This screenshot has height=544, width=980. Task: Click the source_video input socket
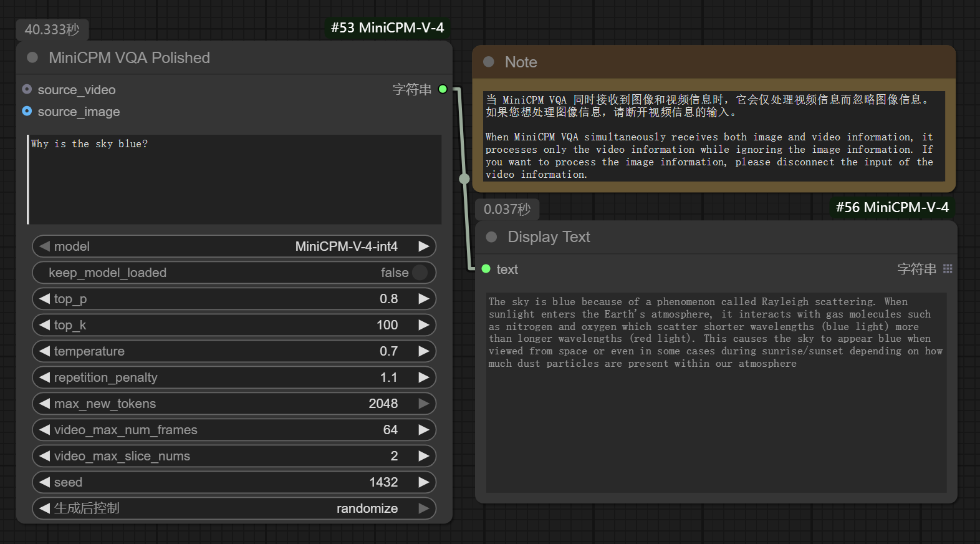pyautogui.click(x=27, y=89)
